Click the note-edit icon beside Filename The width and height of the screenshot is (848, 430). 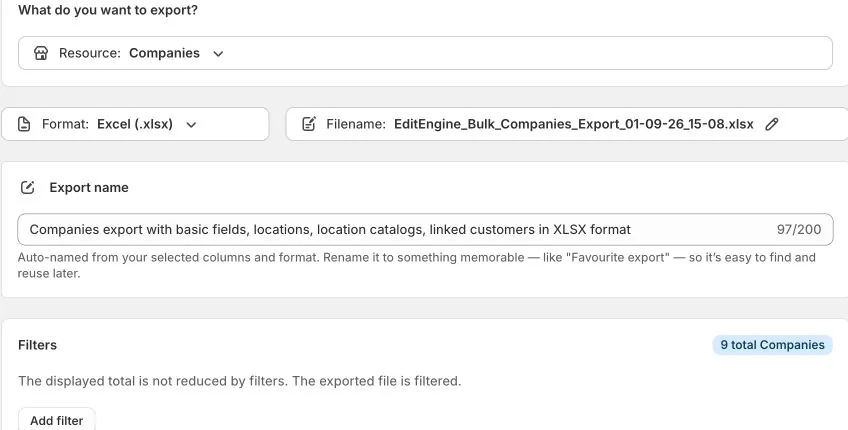point(309,124)
